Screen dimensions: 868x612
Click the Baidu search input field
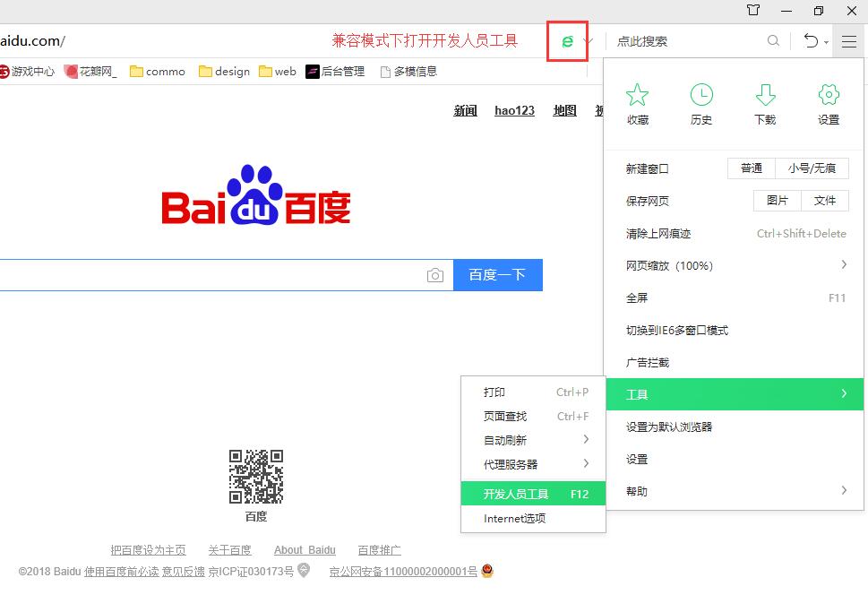(211, 275)
